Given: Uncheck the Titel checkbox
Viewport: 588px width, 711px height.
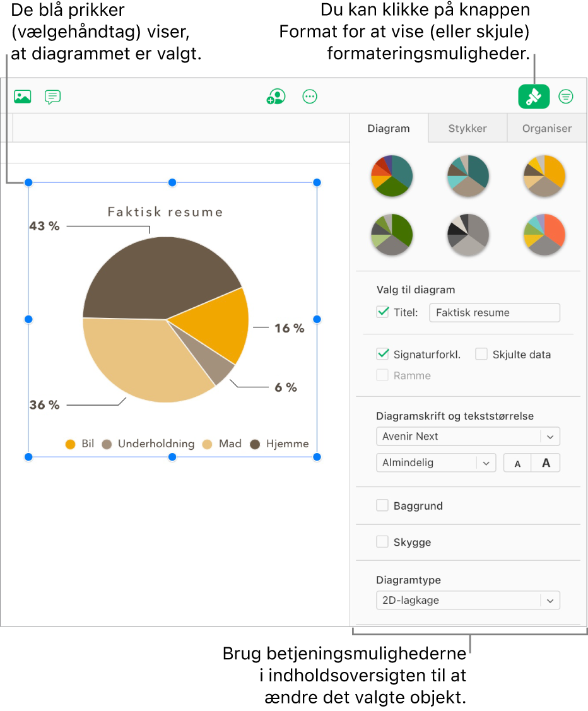Looking at the screenshot, I should [382, 312].
